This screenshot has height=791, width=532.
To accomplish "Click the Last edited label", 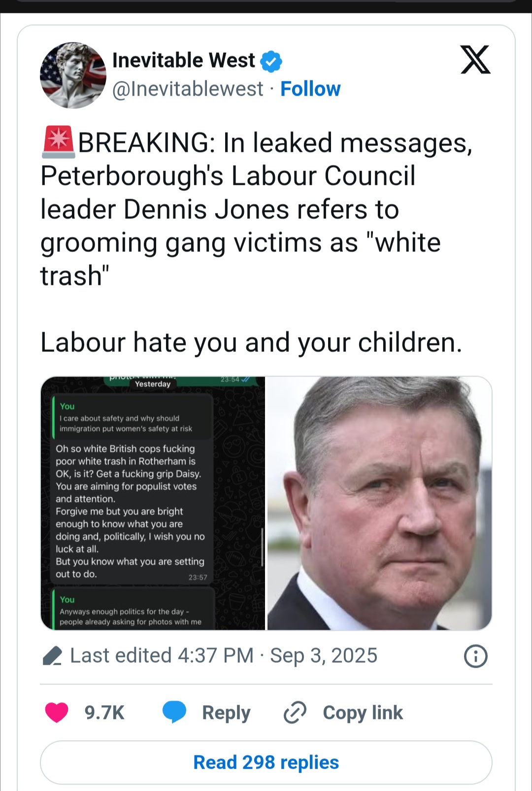I will 121,656.
